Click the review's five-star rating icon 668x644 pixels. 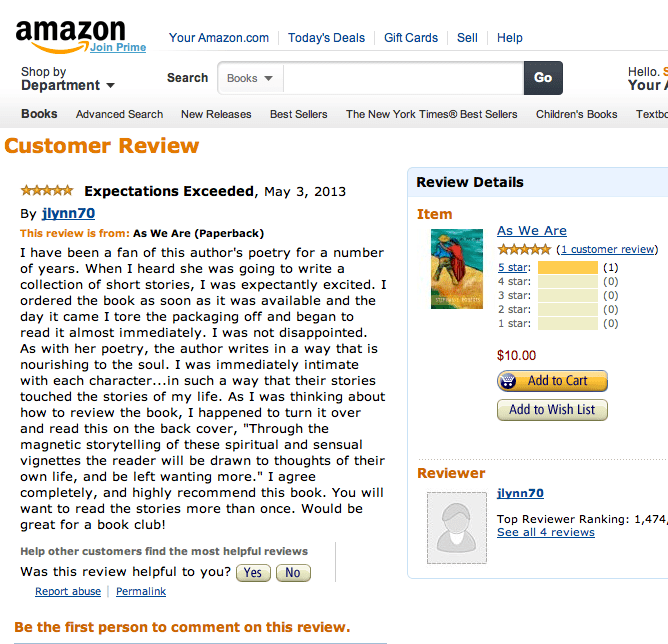pyautogui.click(x=47, y=190)
